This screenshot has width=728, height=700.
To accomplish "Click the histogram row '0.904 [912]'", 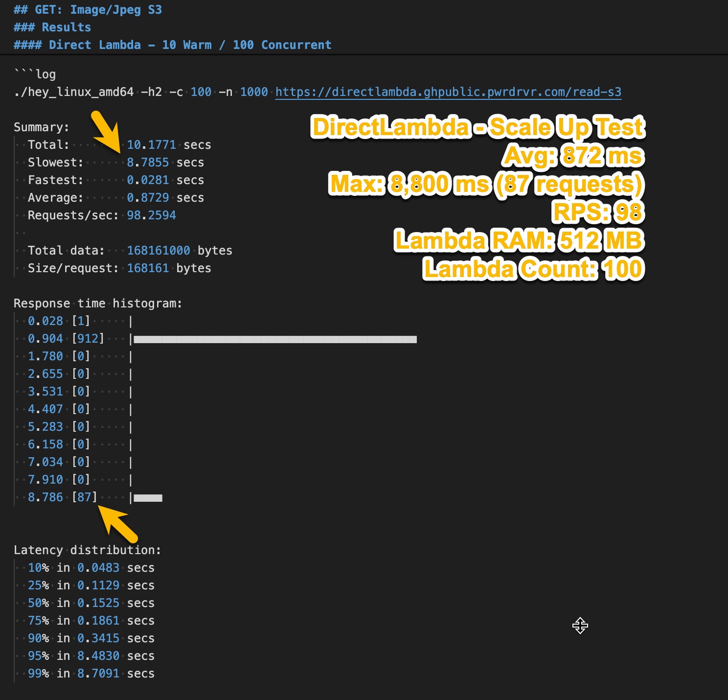I will pyautogui.click(x=222, y=339).
